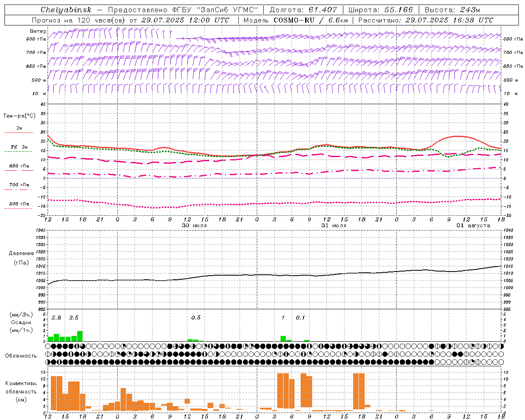Click the 'Высота: 243м' elevation value

[x=452, y=10]
